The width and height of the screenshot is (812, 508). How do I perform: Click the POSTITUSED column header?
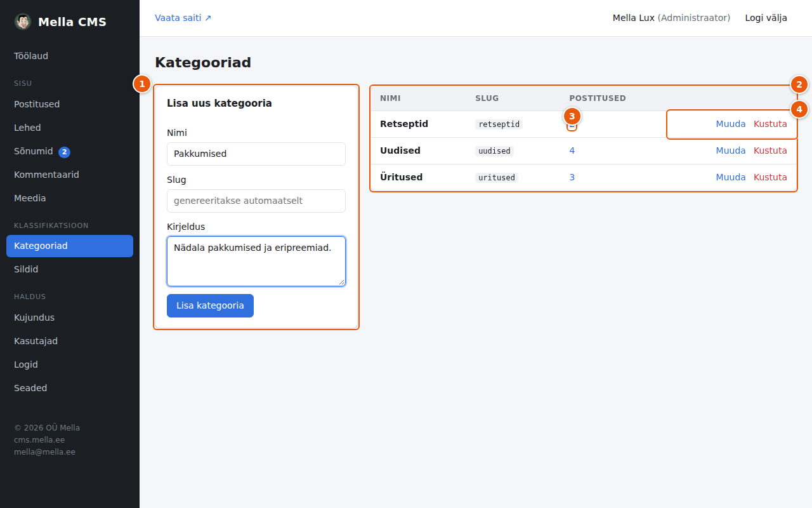[x=598, y=98]
